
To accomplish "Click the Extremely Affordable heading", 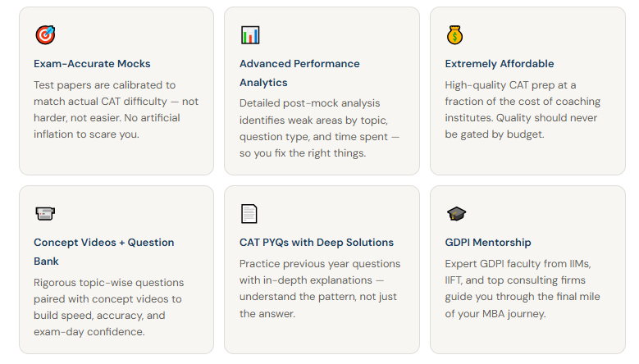I will pos(500,64).
